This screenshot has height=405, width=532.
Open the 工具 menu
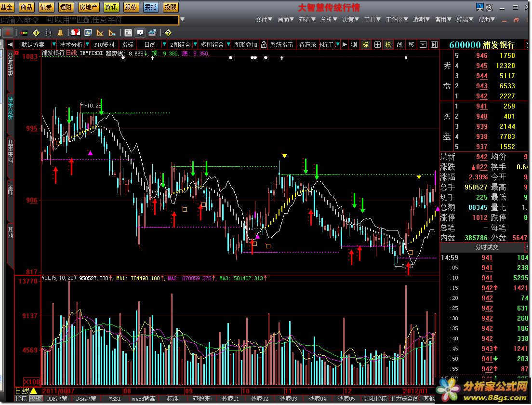tap(372, 20)
